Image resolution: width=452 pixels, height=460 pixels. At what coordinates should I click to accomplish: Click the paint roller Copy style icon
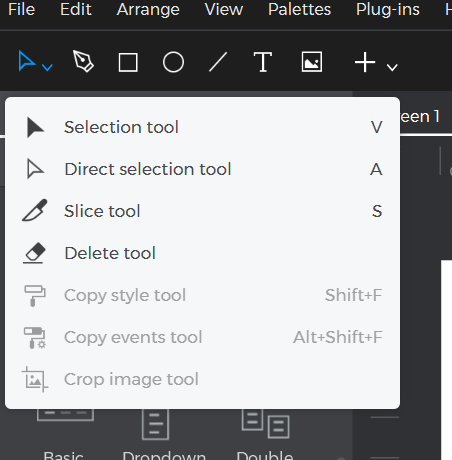point(35,295)
